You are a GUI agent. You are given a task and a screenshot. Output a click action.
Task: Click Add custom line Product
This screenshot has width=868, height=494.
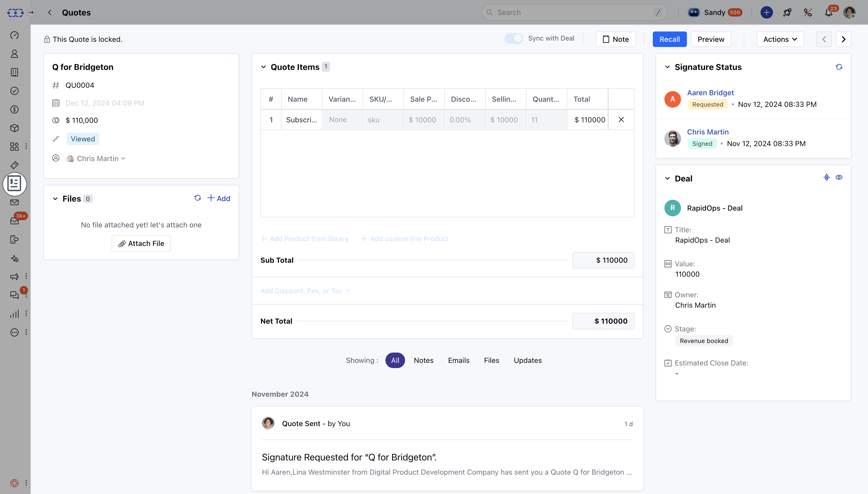pyautogui.click(x=405, y=239)
